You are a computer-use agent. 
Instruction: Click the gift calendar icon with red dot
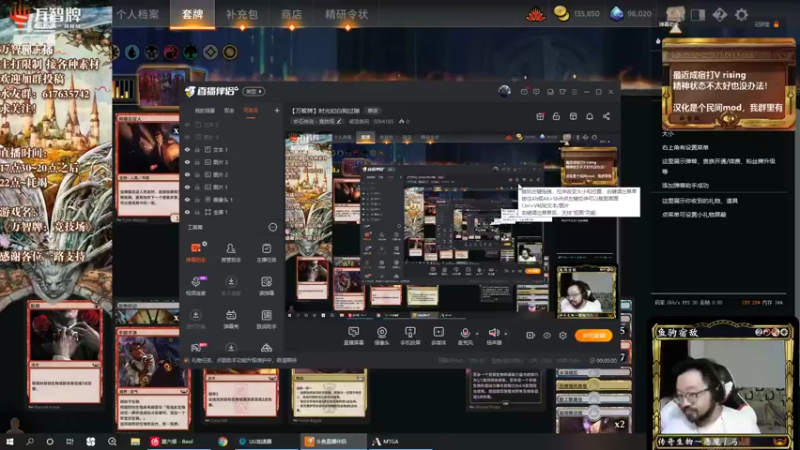pyautogui.click(x=540, y=116)
